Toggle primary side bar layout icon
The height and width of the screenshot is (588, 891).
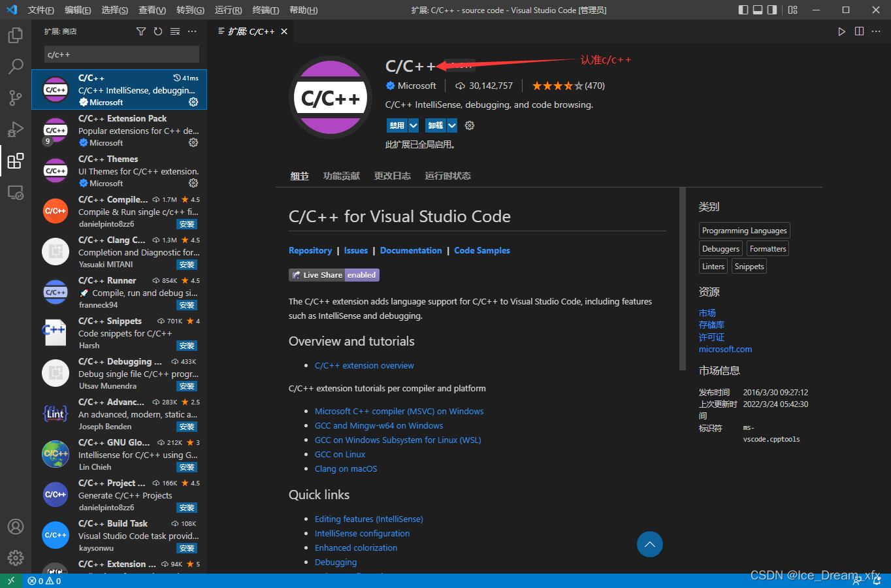[x=743, y=10]
